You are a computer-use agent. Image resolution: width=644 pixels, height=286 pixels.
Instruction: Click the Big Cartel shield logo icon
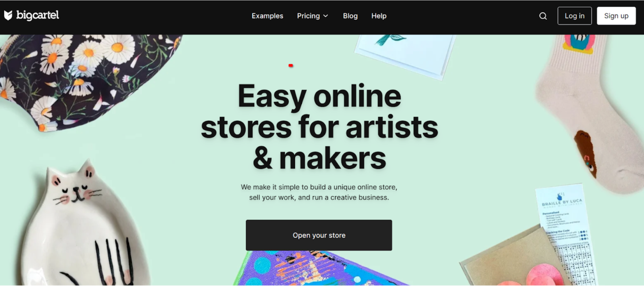coord(8,15)
